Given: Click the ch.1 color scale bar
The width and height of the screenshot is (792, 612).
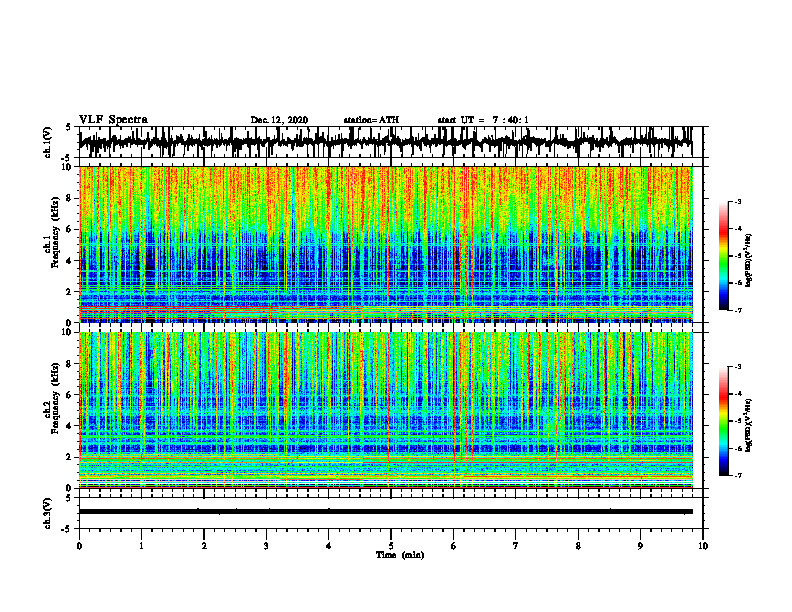Looking at the screenshot, I should pos(723,256).
